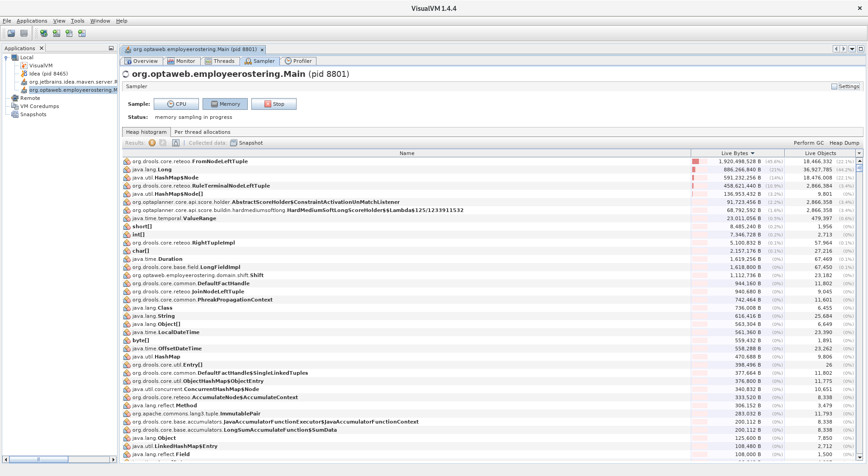This screenshot has height=476, width=868.
Task: Click the Add VM Coredump toolbar icon
Action: 69,33
